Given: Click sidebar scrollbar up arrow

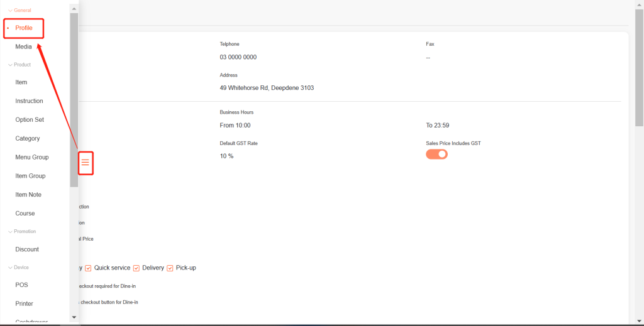Looking at the screenshot, I should click(74, 9).
